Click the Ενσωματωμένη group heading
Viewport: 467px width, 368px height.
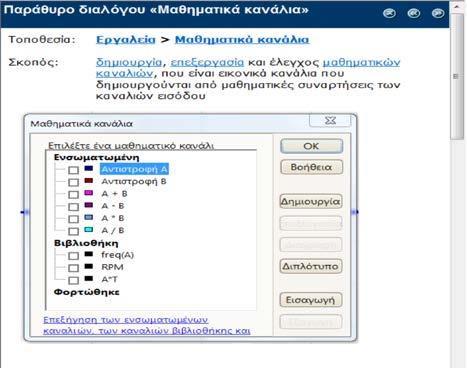(x=97, y=157)
